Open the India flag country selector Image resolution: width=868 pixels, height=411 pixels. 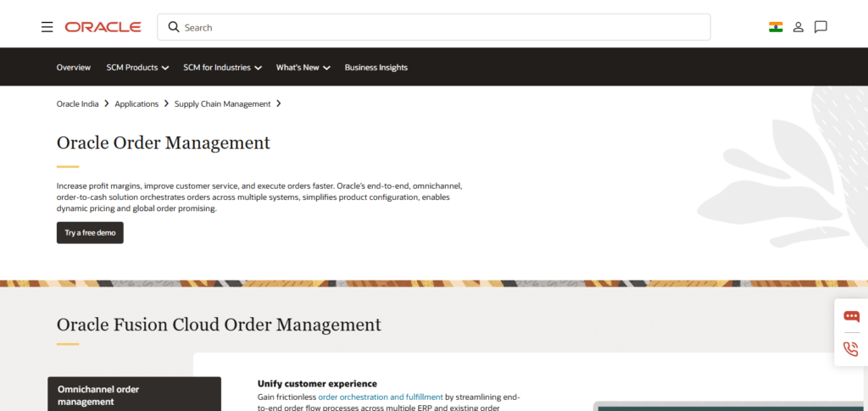tap(776, 27)
